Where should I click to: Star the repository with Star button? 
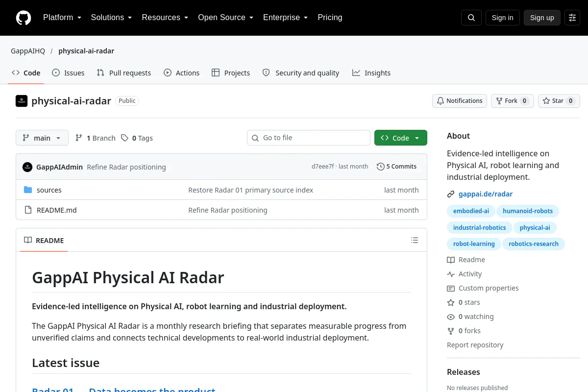pos(559,101)
